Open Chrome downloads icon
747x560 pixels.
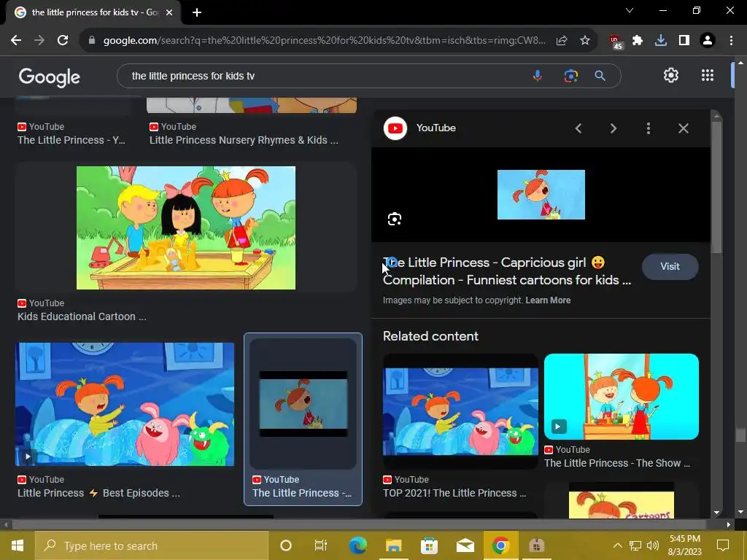[x=661, y=41]
